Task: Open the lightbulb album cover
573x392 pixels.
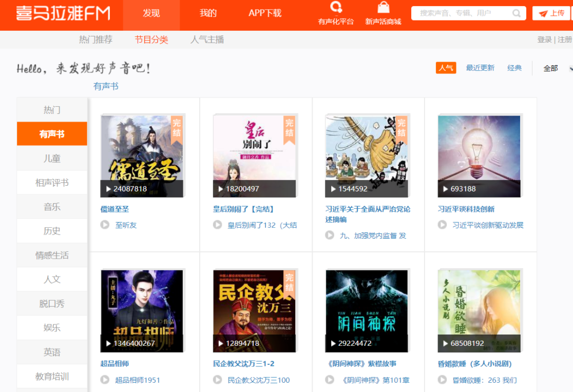Action: point(479,156)
